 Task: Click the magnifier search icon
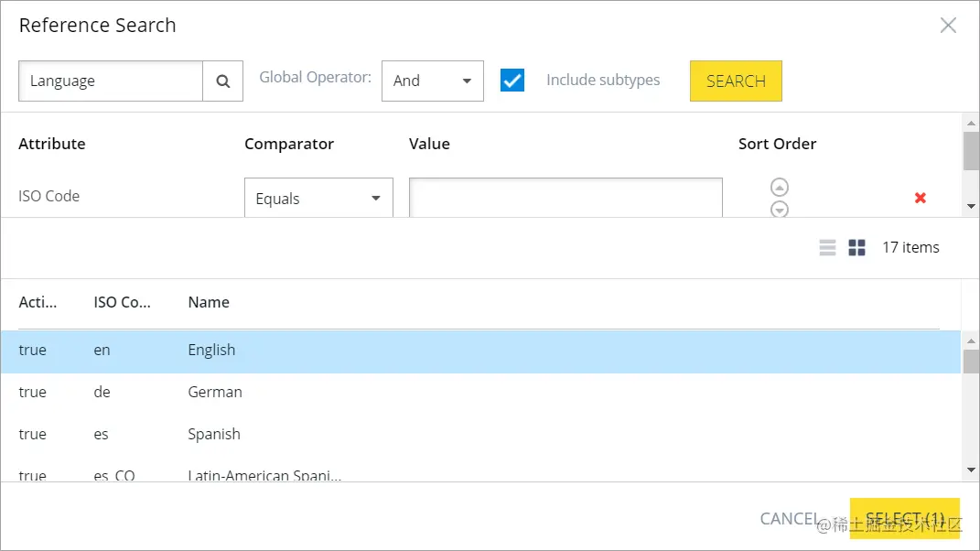pyautogui.click(x=223, y=81)
